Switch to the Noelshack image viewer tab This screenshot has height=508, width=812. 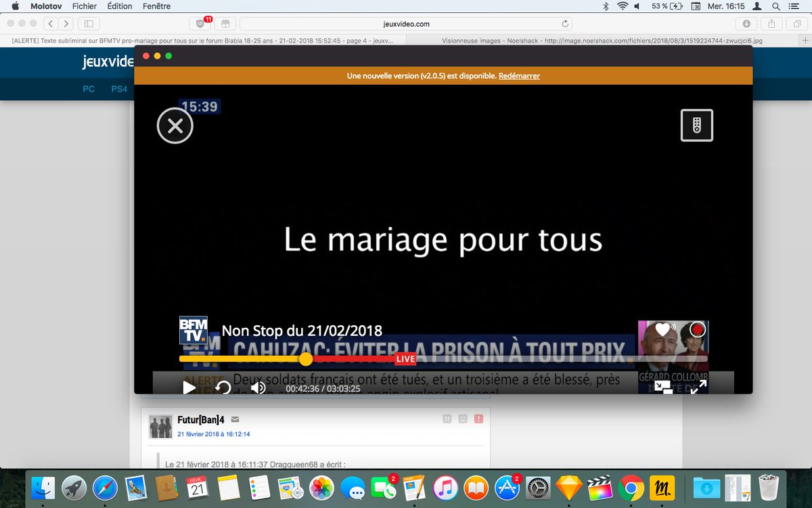[x=602, y=41]
